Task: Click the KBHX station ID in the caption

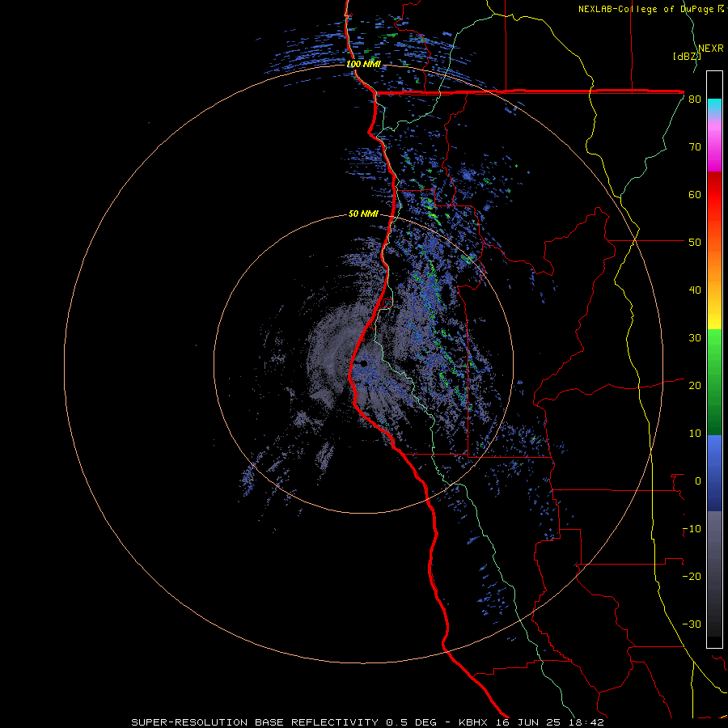Action: tap(473, 722)
